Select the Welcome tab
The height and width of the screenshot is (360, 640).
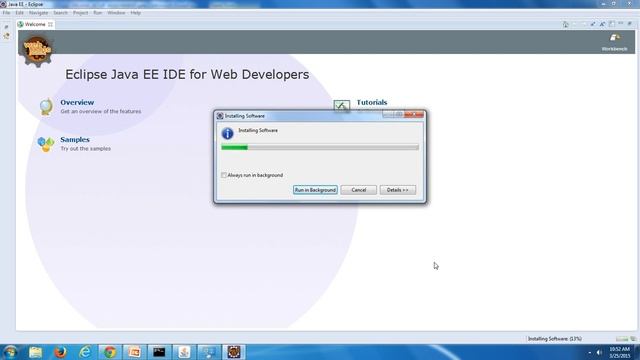pyautogui.click(x=35, y=24)
